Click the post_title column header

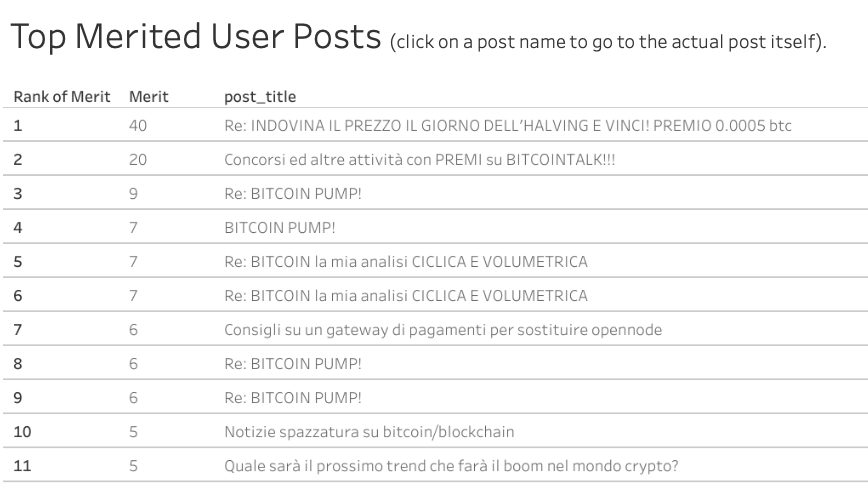pyautogui.click(x=260, y=97)
